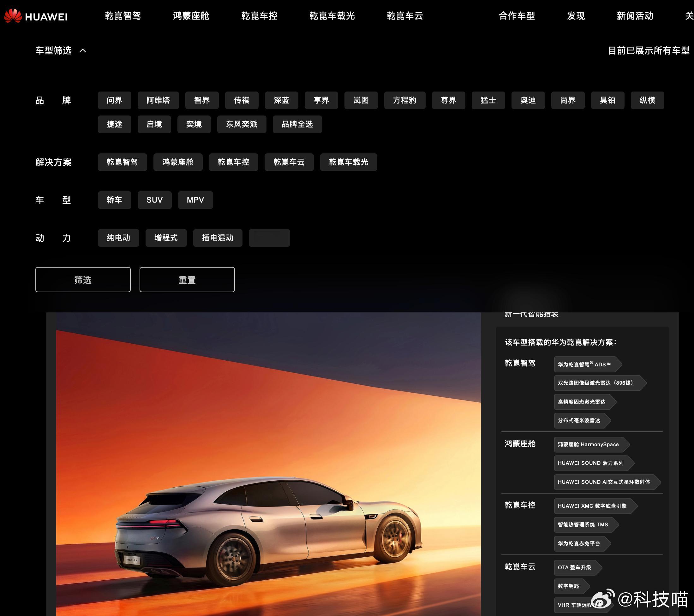
Task: Select the 纵横 brand chip
Action: pos(647,100)
